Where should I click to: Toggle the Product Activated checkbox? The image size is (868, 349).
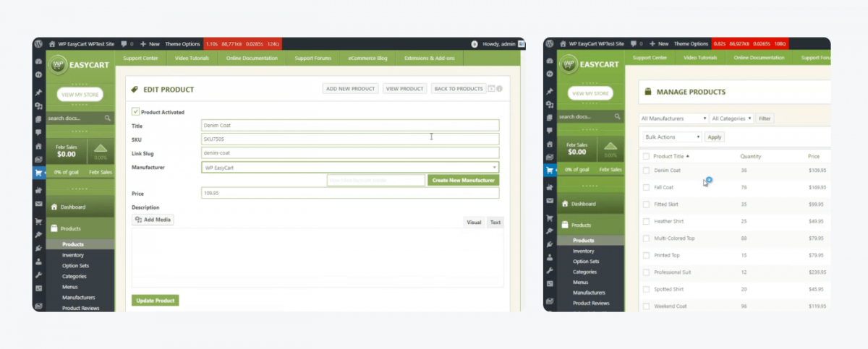coord(135,112)
